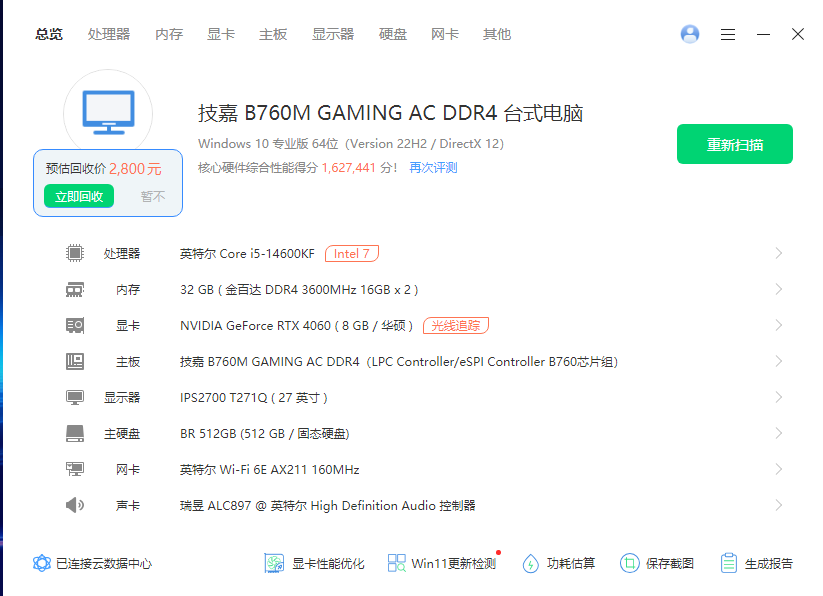
Task: Expand the 显卡 row chevron
Action: coord(778,325)
